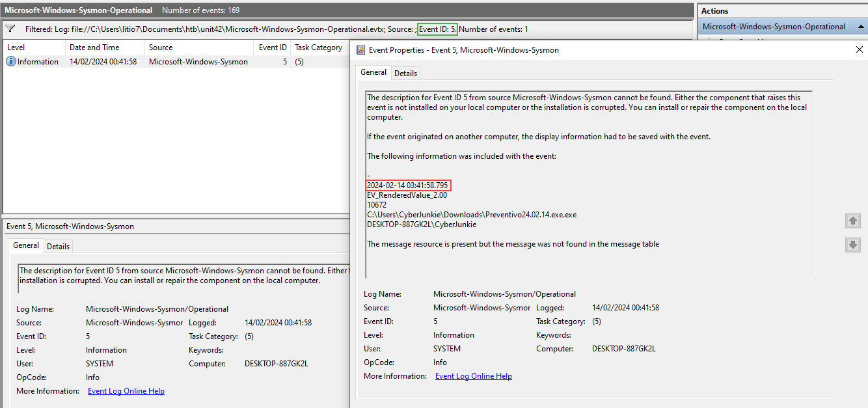The image size is (868, 408).
Task: Open the Details tab in Event Properties dialog
Action: click(405, 73)
